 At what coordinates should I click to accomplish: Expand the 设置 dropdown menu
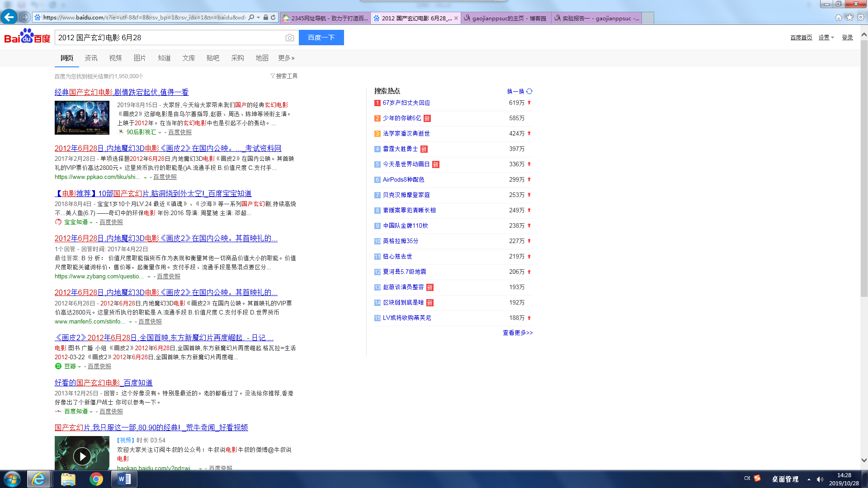tap(826, 38)
